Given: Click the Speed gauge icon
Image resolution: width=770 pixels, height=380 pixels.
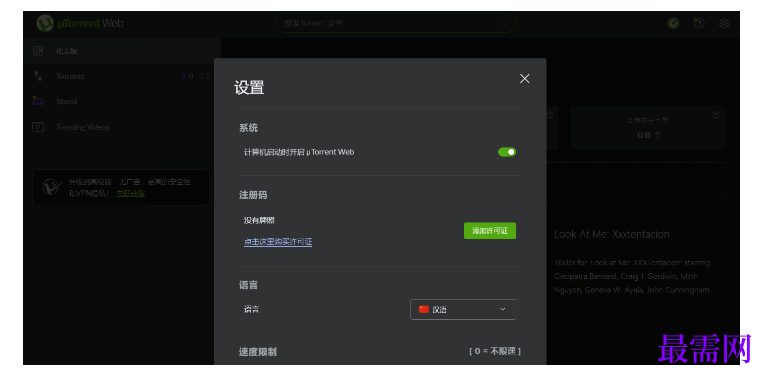Looking at the screenshot, I should (x=38, y=101).
